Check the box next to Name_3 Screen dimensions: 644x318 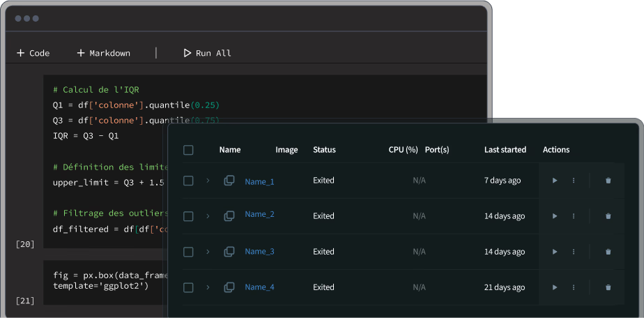coord(188,252)
